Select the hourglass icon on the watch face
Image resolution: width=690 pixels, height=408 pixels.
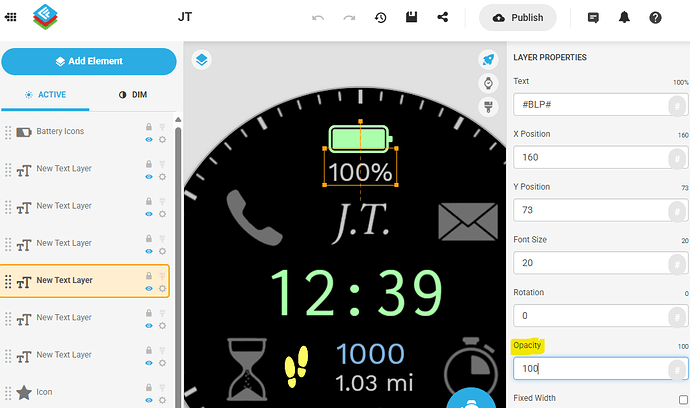click(247, 369)
